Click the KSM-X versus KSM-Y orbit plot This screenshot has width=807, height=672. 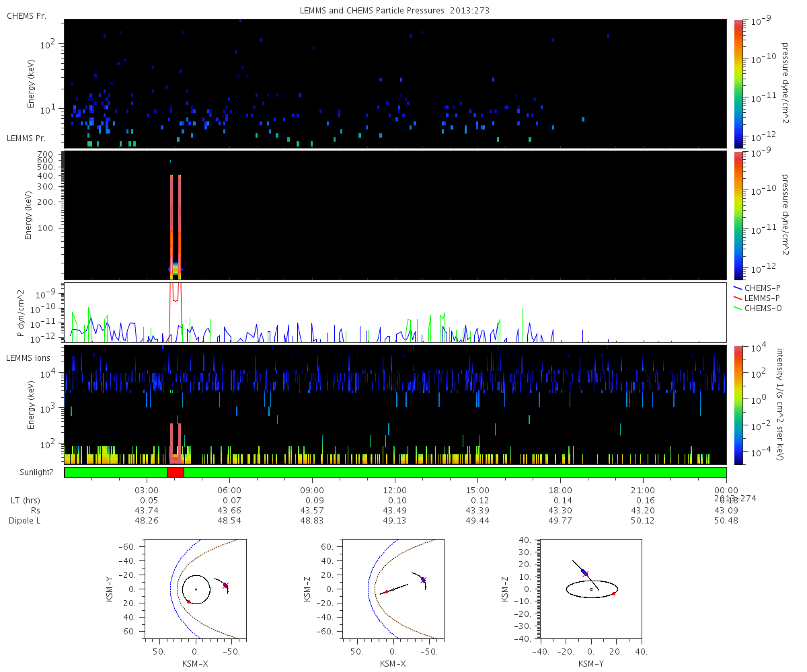click(x=194, y=588)
